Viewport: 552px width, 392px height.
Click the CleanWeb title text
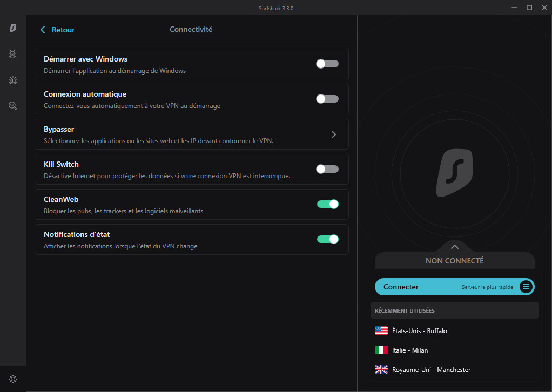tap(61, 199)
